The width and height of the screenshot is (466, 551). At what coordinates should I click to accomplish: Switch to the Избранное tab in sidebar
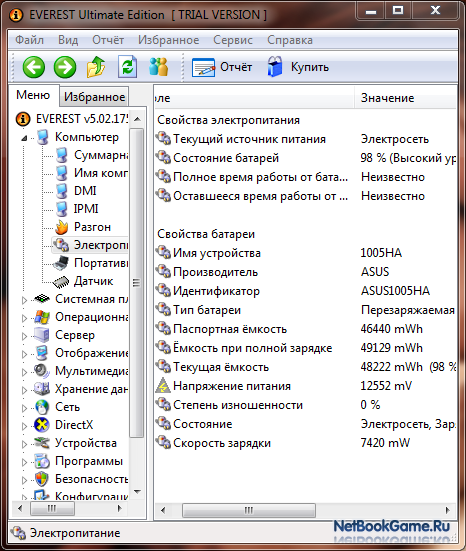(x=94, y=97)
